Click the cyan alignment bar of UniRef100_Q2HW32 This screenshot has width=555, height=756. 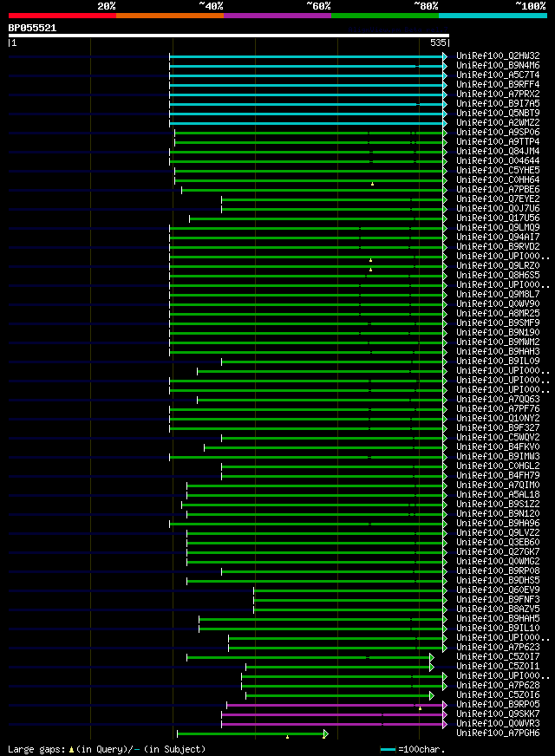[x=307, y=57]
